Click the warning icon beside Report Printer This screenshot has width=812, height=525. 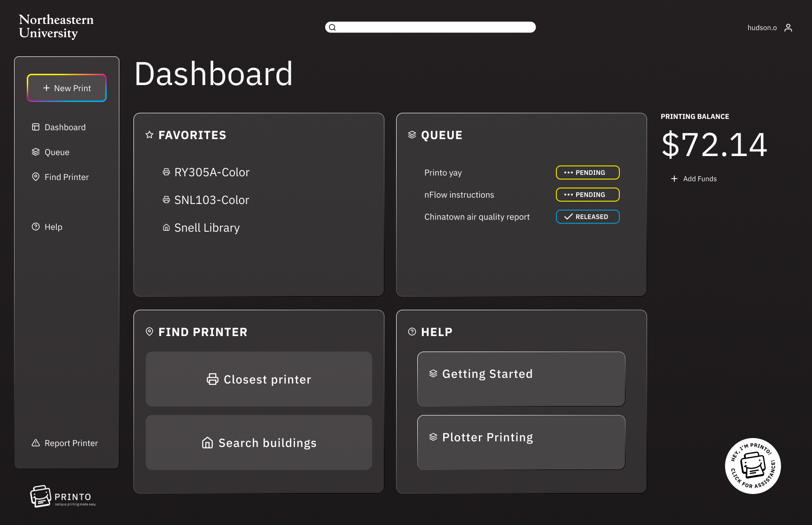click(x=35, y=443)
